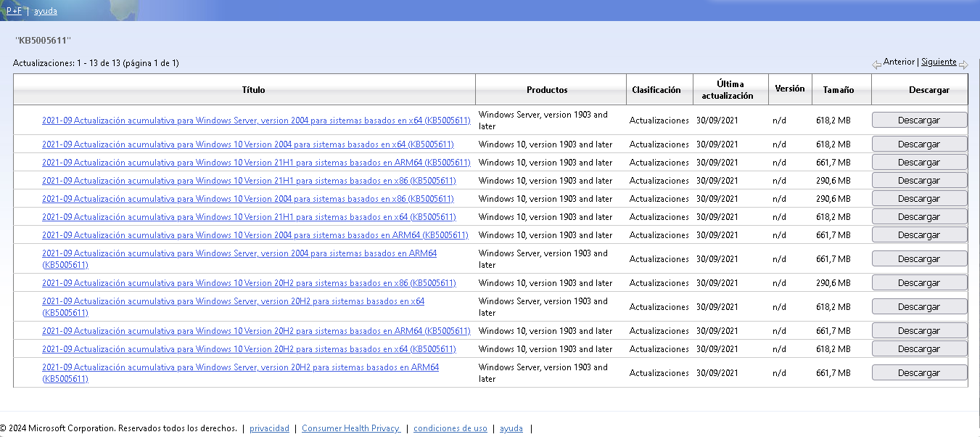Click the previous-page left arrow icon
The width and height of the screenshot is (980, 437).
tap(876, 65)
